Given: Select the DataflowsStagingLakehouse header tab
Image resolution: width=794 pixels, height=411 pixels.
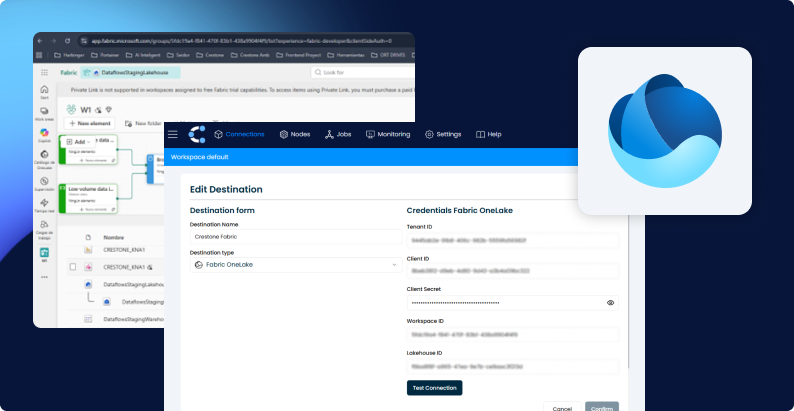Looking at the screenshot, I should 131,72.
